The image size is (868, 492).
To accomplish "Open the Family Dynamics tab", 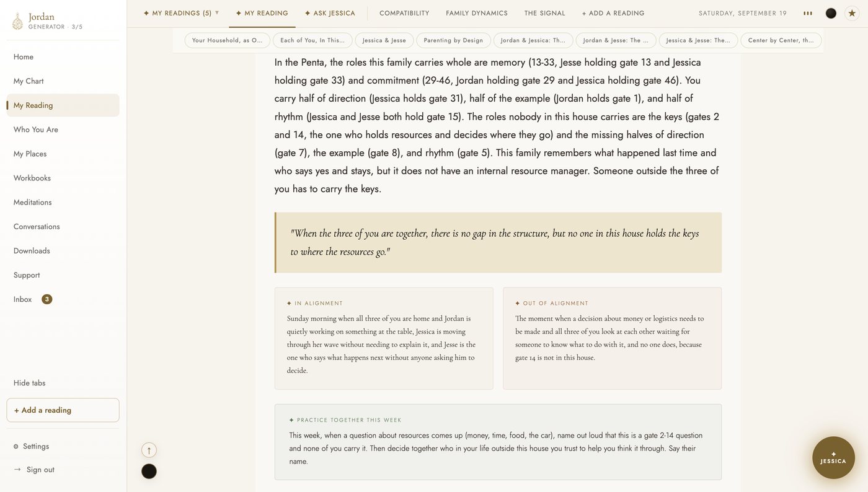I will point(477,13).
